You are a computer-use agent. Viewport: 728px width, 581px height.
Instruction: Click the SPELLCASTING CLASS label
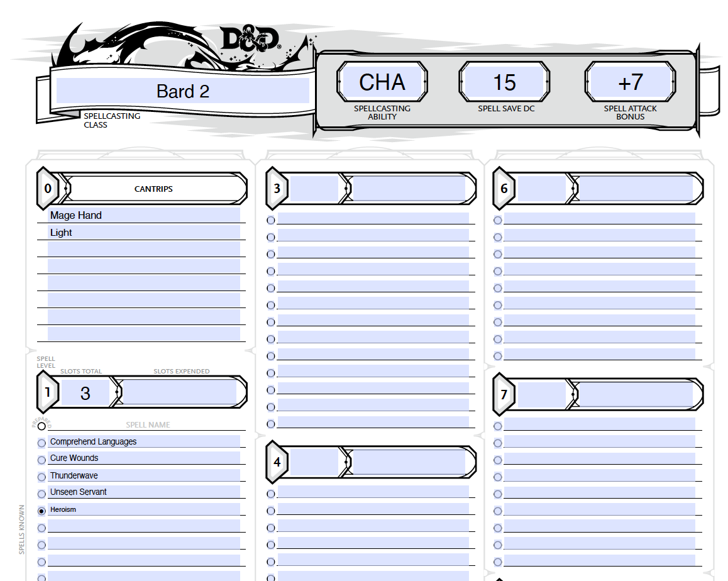[x=112, y=120]
